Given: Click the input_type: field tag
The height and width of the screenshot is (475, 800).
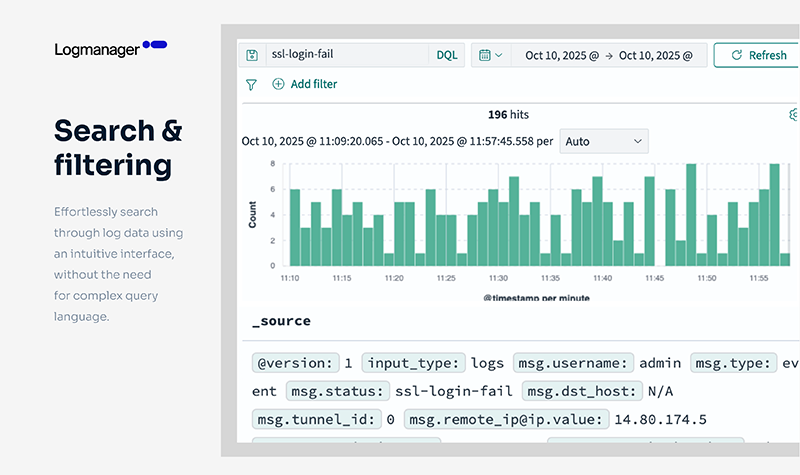Looking at the screenshot, I should coord(413,363).
